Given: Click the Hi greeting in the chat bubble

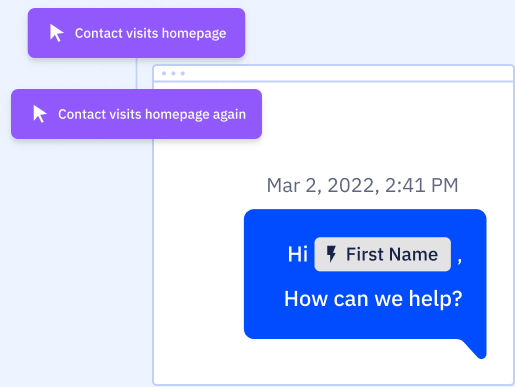Looking at the screenshot, I should pyautogui.click(x=298, y=254).
